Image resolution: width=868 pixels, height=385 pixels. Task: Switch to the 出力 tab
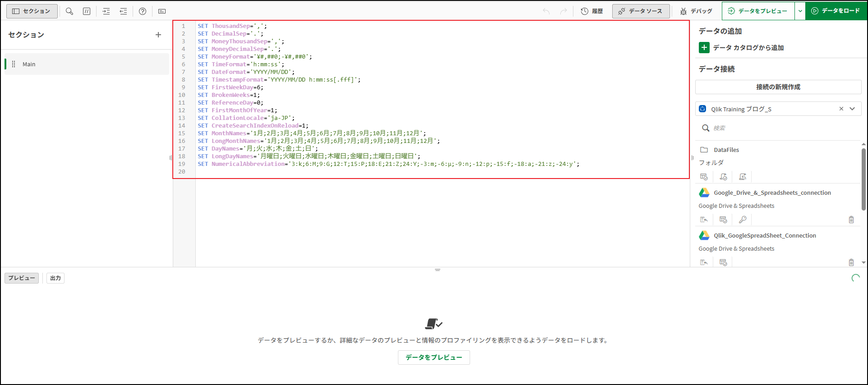tap(55, 278)
